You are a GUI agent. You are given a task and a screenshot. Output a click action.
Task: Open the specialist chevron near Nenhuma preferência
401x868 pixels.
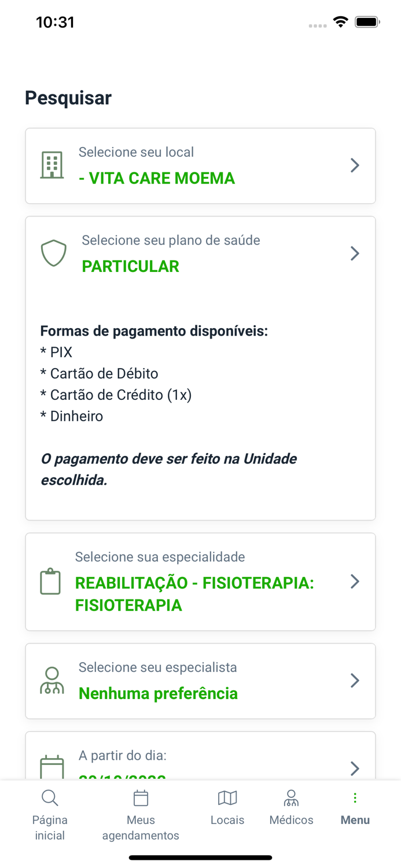tap(355, 681)
